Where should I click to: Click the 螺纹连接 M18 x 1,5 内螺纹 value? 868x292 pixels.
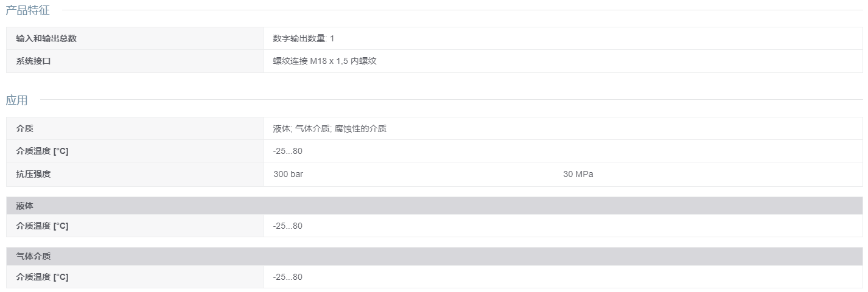[x=325, y=61]
